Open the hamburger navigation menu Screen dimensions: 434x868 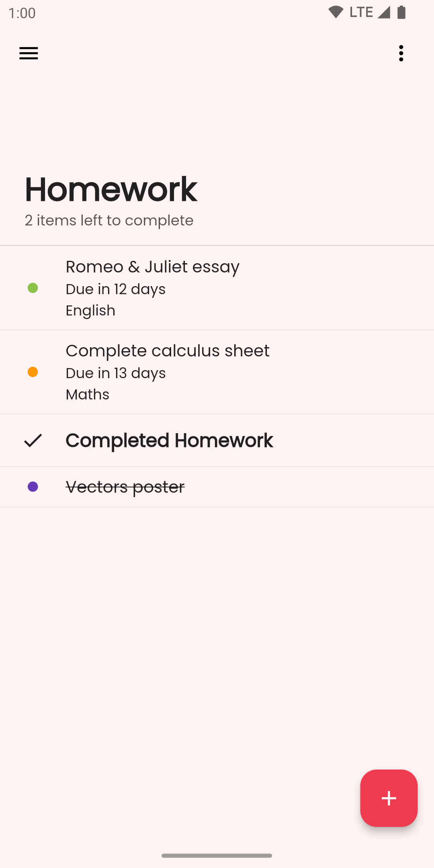pos(29,53)
